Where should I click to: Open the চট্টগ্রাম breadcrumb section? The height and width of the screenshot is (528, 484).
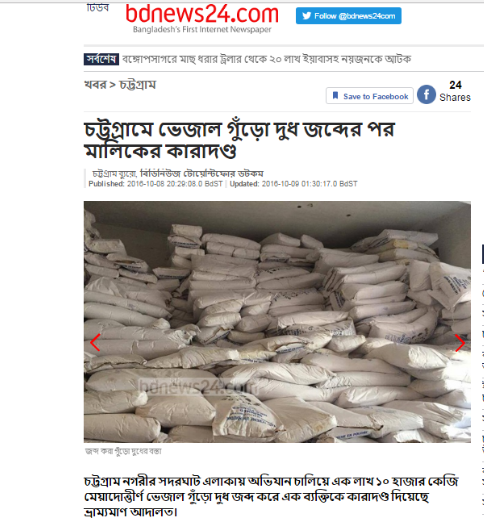(138, 85)
